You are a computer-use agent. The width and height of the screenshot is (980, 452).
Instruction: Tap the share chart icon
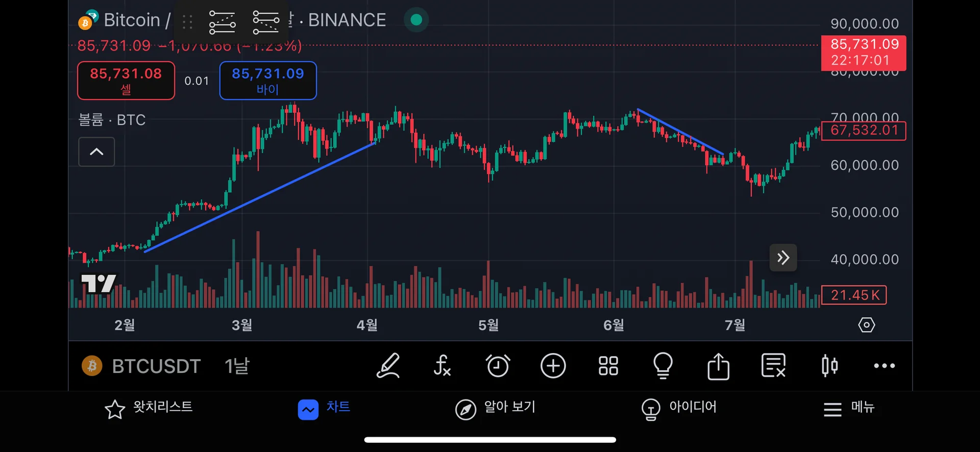(718, 366)
